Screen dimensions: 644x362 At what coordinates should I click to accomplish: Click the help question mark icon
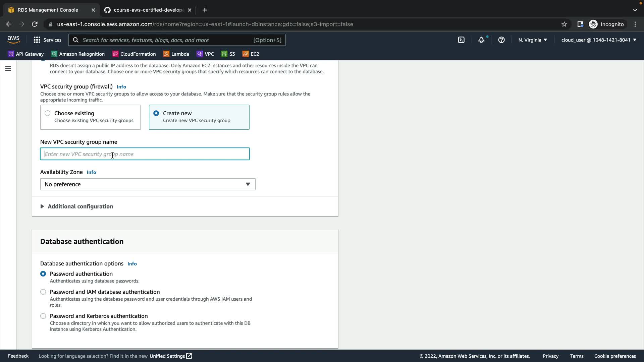[x=501, y=40]
